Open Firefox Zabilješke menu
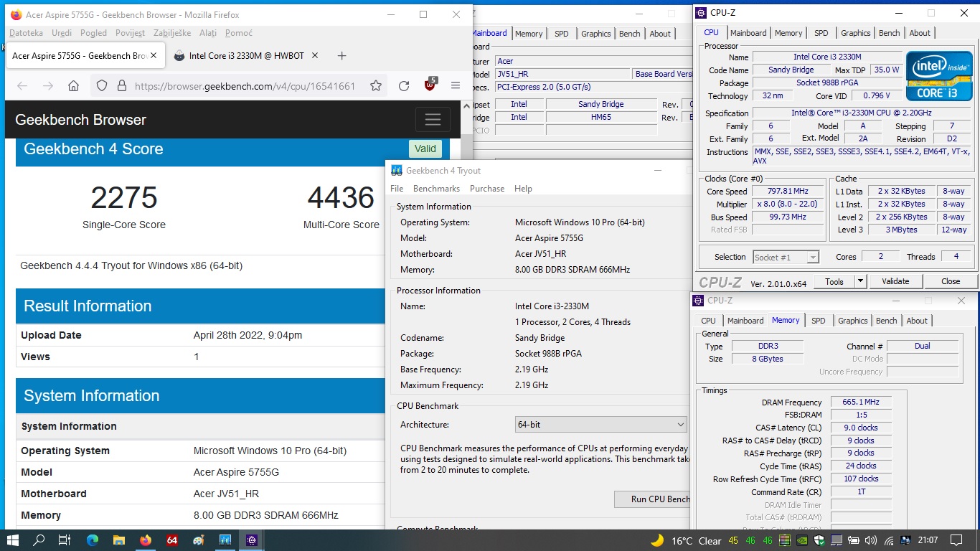 pos(171,33)
